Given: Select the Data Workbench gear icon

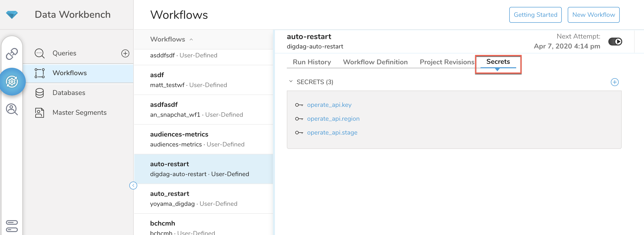Looking at the screenshot, I should [12, 82].
